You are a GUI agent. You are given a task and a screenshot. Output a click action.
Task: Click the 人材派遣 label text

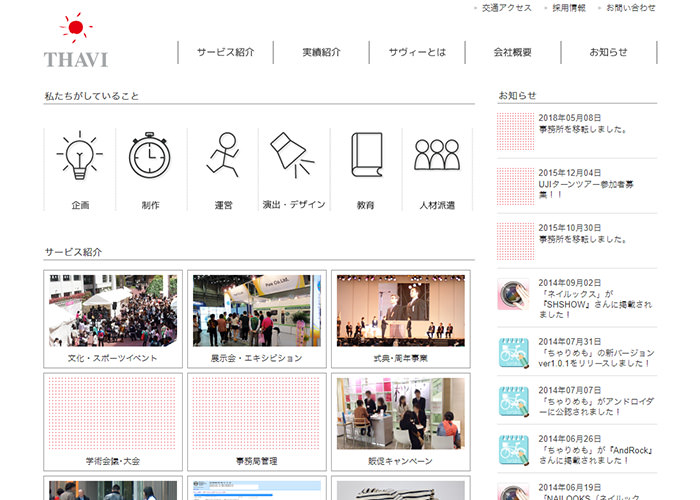pyautogui.click(x=437, y=205)
